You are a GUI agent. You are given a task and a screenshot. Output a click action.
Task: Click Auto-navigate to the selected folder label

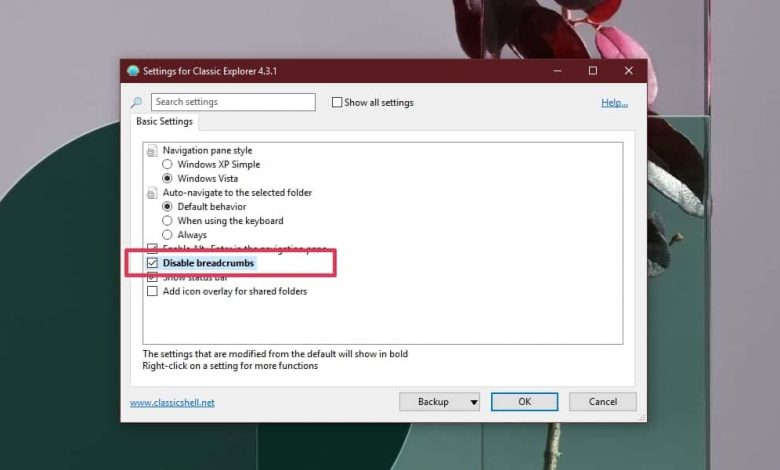point(237,192)
